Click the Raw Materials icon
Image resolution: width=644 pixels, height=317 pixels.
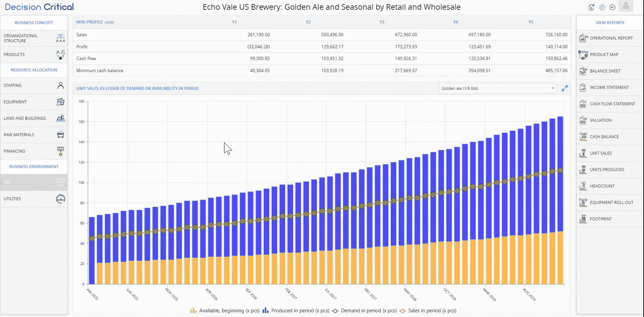(x=60, y=135)
